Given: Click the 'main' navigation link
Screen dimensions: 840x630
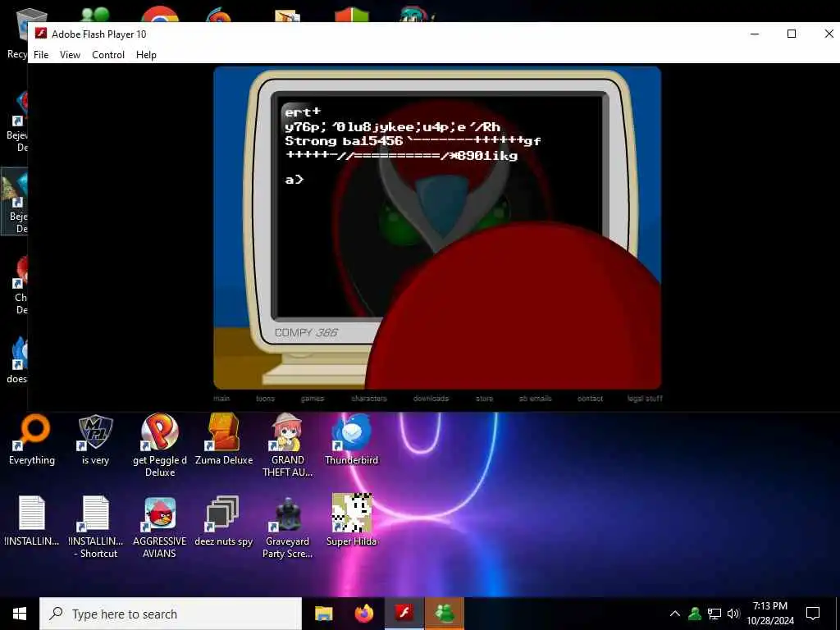Looking at the screenshot, I should coord(221,399).
